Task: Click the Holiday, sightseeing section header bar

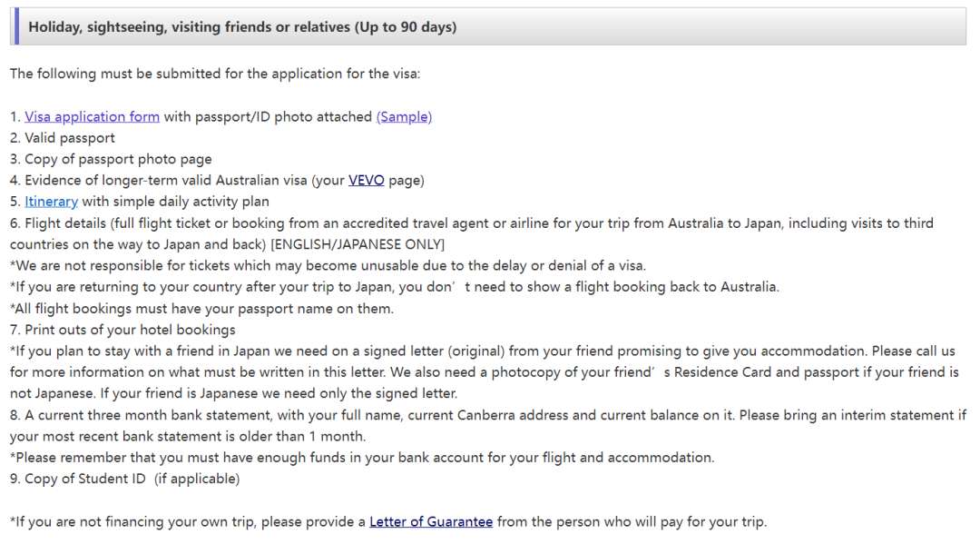Action: (x=488, y=27)
